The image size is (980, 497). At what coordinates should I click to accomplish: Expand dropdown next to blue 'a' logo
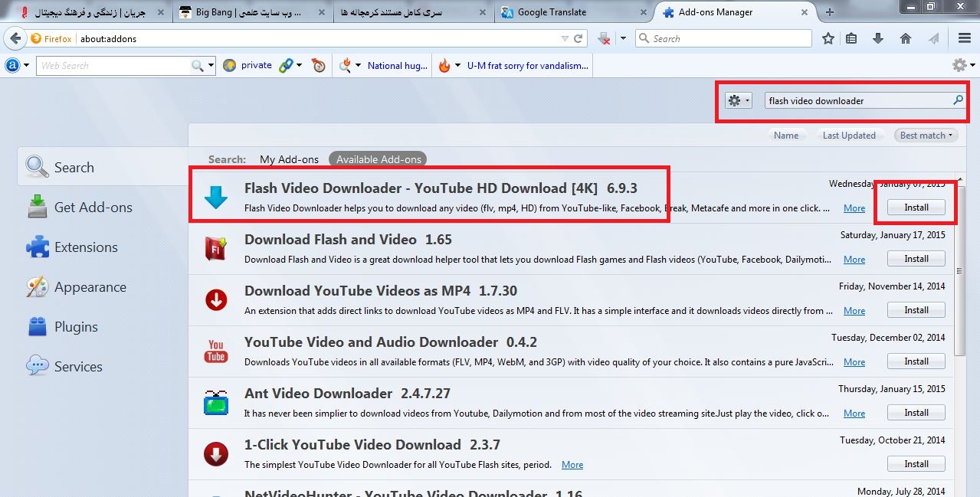[x=27, y=66]
